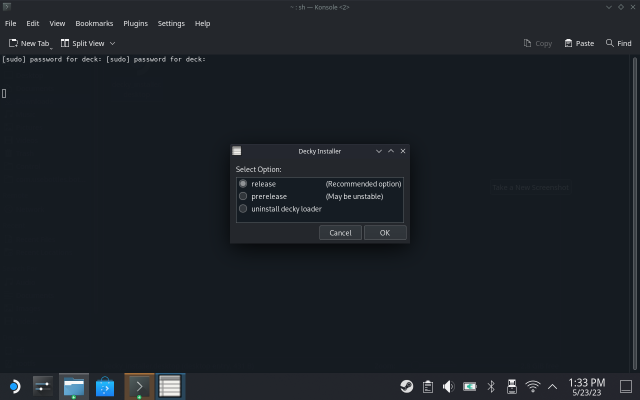Open the Edit menu
This screenshot has height=400, width=640.
[x=33, y=23]
